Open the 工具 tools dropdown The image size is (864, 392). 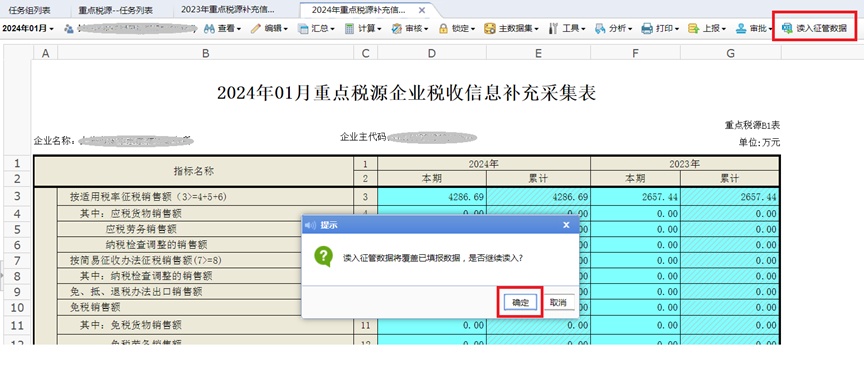(x=568, y=29)
